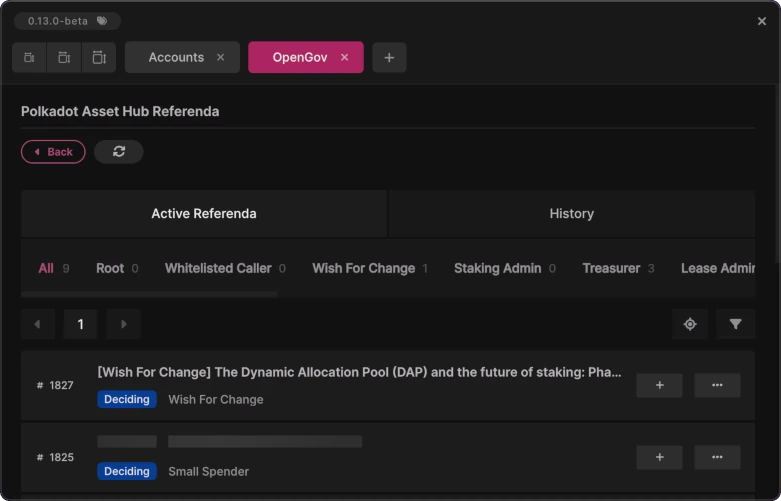Click the version tag icon
Screen dimensions: 781x501
click(102, 21)
